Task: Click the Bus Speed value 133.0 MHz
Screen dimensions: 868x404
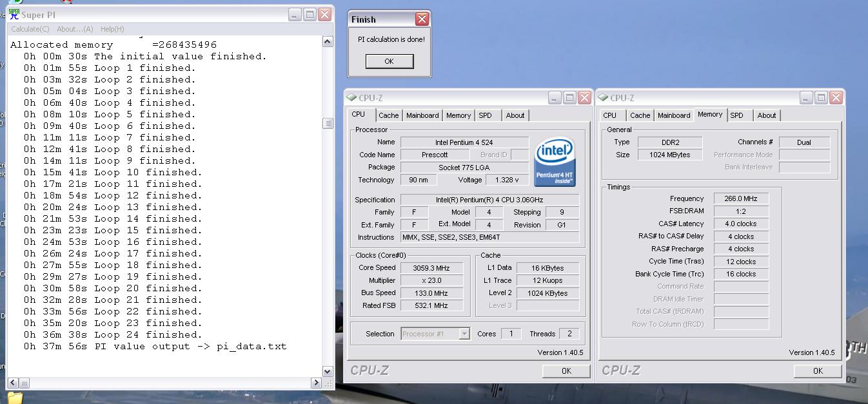Action: pos(431,293)
